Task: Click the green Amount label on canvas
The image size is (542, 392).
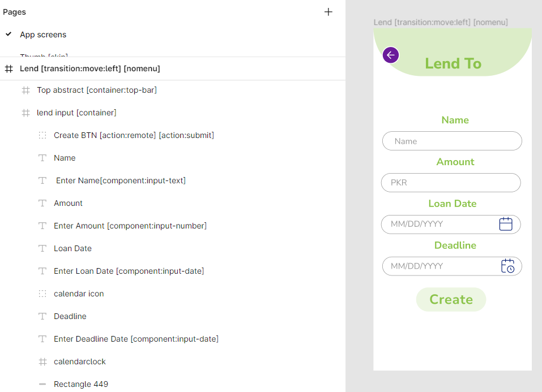Action: pos(455,162)
